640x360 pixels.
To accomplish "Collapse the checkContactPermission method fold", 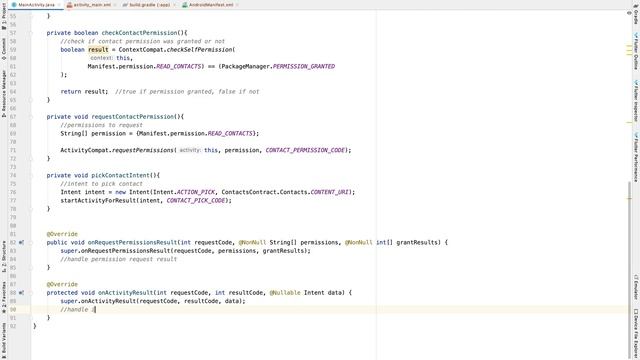I will 31,33.
